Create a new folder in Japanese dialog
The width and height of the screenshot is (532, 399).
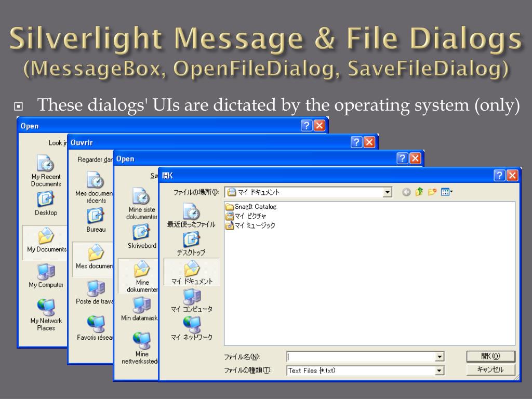432,192
